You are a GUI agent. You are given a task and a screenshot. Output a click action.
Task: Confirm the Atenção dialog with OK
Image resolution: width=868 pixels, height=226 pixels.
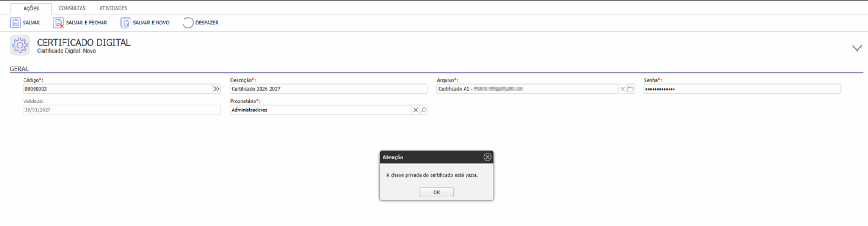(436, 192)
